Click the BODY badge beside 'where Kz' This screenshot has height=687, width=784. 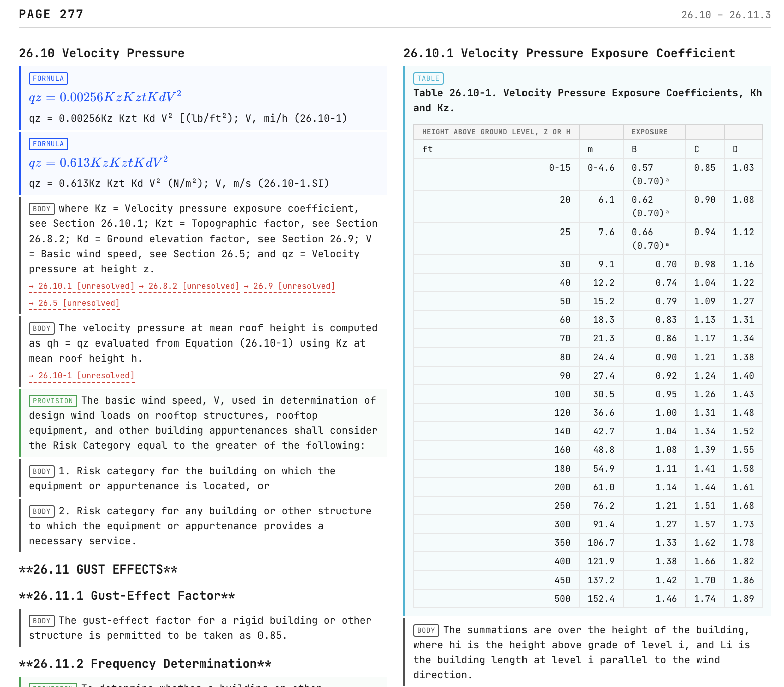[42, 209]
